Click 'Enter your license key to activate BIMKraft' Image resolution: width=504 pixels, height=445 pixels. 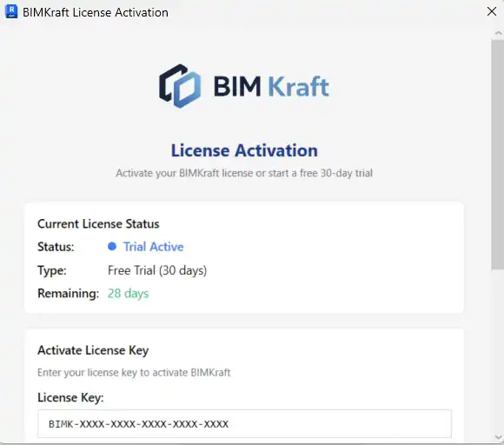pos(134,373)
